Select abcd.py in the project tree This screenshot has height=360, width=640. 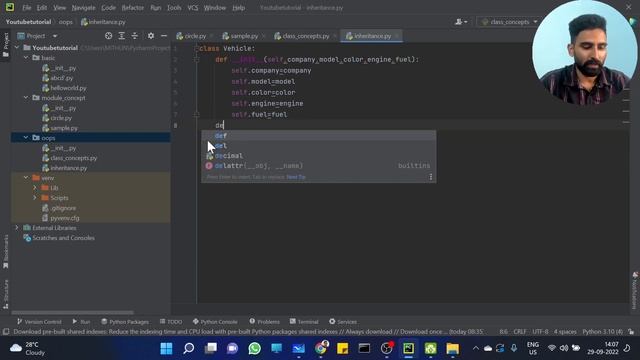pyautogui.click(x=62, y=78)
